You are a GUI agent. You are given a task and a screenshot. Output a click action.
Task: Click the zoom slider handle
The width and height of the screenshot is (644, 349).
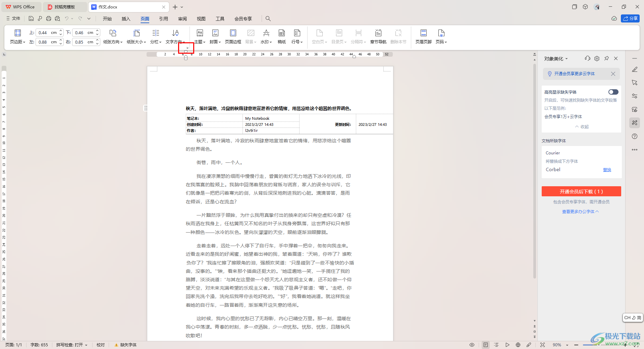click(x=598, y=345)
